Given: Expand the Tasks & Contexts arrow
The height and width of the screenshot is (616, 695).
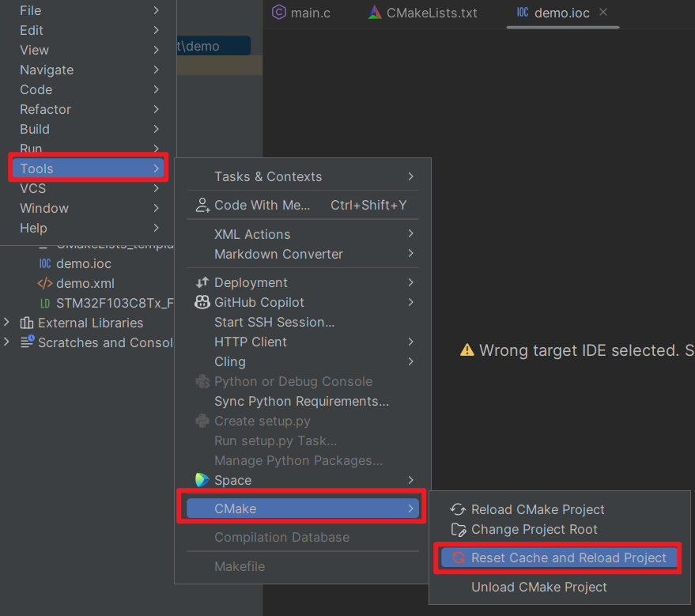Looking at the screenshot, I should (410, 176).
